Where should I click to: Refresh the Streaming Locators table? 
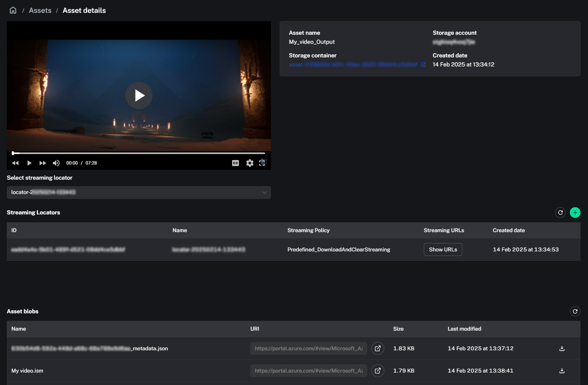pyautogui.click(x=560, y=213)
